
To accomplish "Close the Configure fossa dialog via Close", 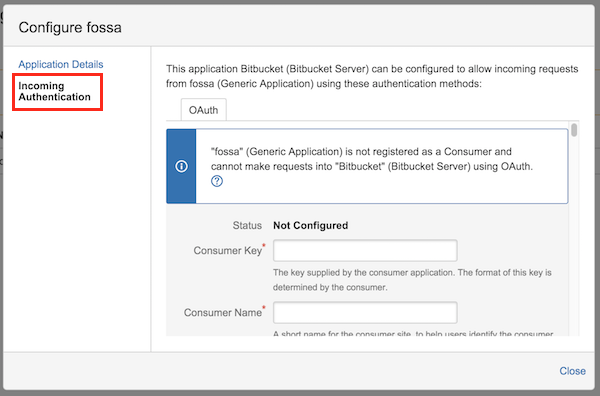I will (x=572, y=371).
